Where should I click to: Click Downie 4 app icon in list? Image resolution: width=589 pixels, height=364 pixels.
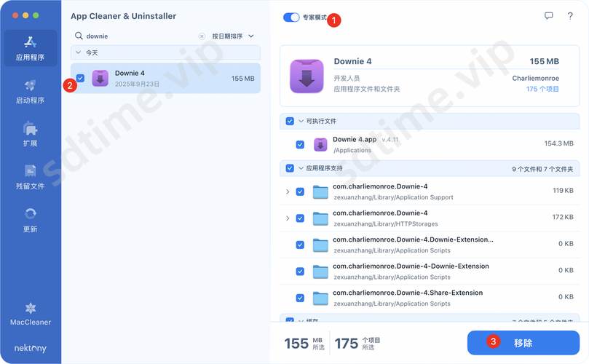100,78
